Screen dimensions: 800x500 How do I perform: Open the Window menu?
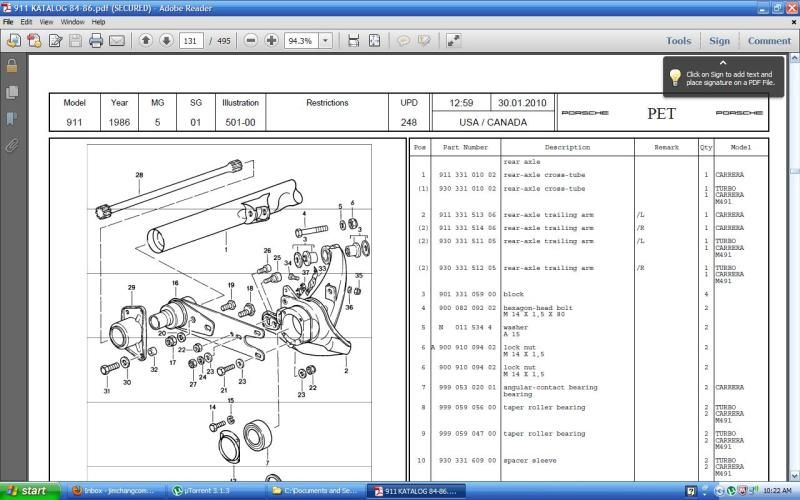(72, 22)
